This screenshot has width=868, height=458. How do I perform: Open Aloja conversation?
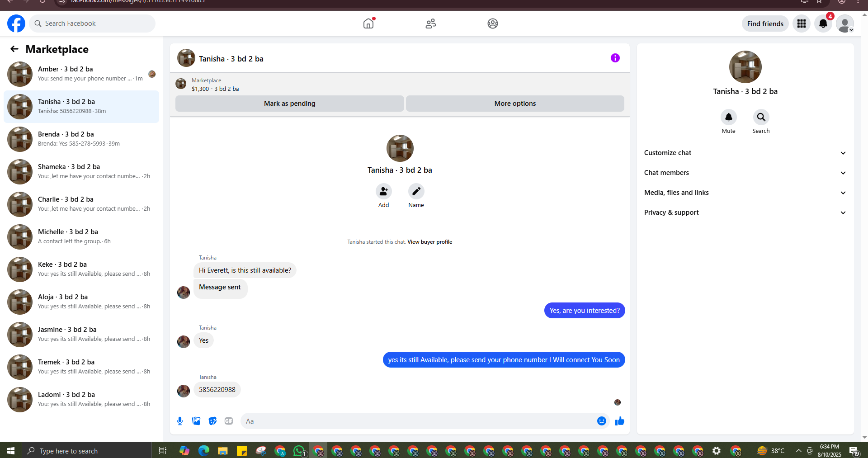81,302
